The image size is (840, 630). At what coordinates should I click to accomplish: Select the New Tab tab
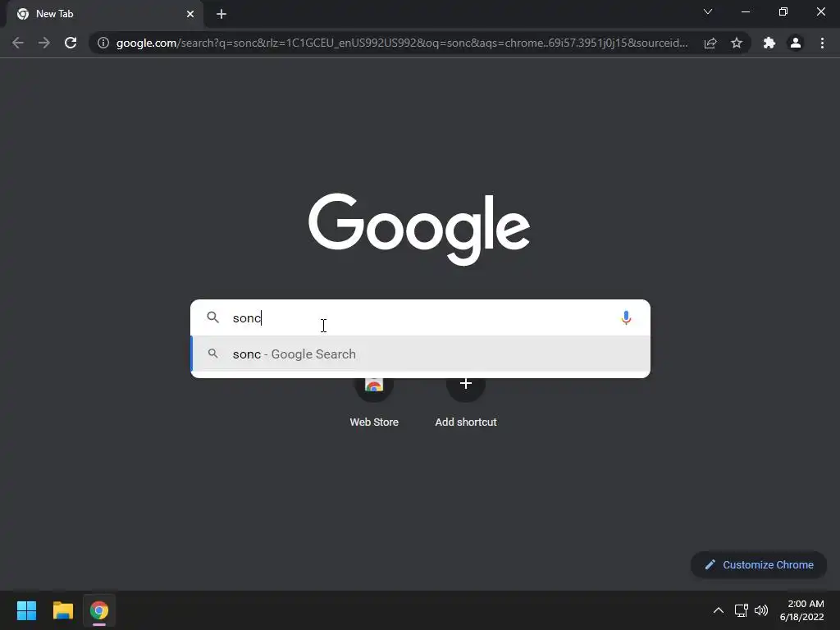tap(104, 14)
